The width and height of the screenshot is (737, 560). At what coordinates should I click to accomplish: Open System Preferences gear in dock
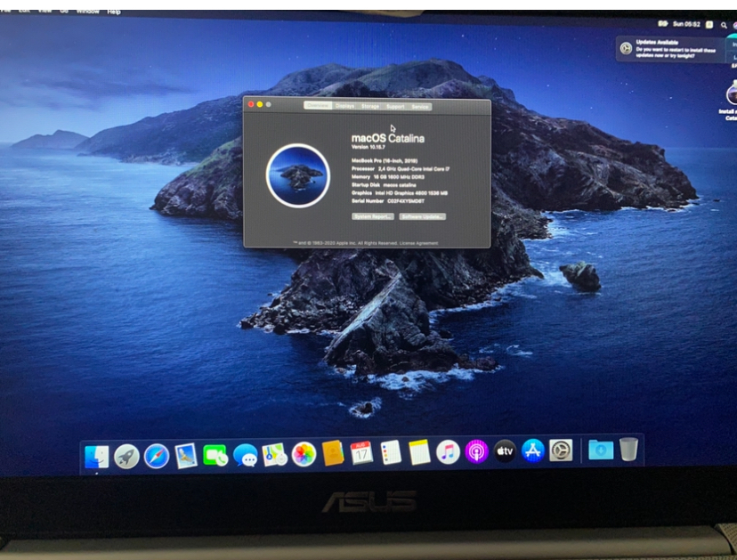[561, 450]
